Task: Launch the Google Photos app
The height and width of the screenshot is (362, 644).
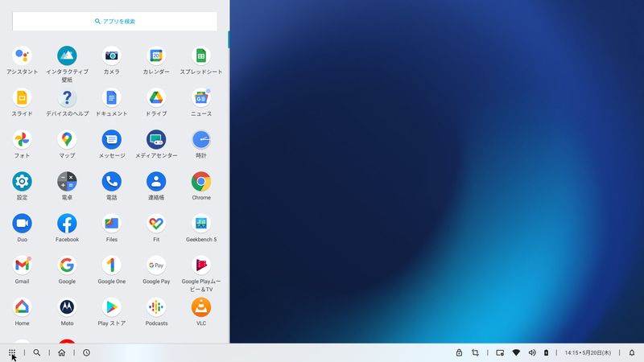Action: pyautogui.click(x=23, y=139)
